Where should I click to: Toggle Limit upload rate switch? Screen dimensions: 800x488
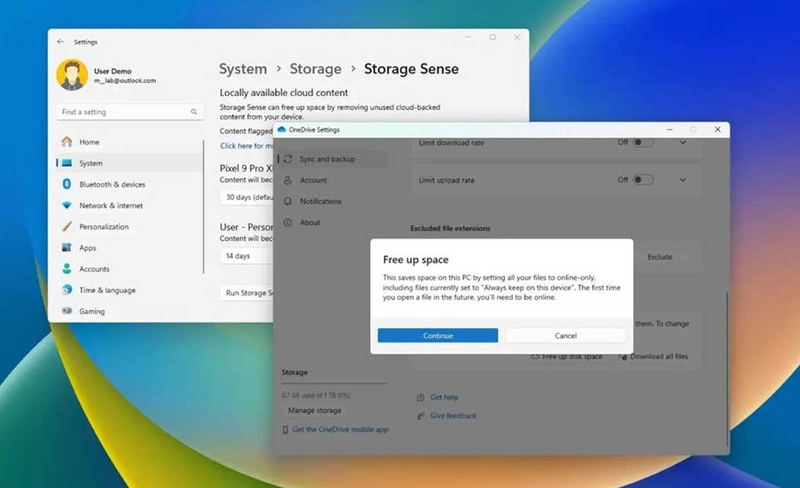click(643, 180)
